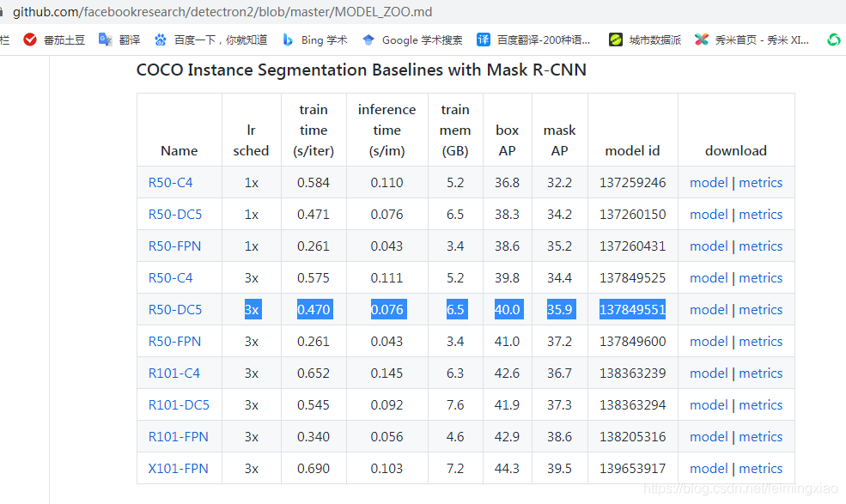Image resolution: width=846 pixels, height=504 pixels.
Task: Click the green bookmark icon at far right
Action: pos(833,39)
